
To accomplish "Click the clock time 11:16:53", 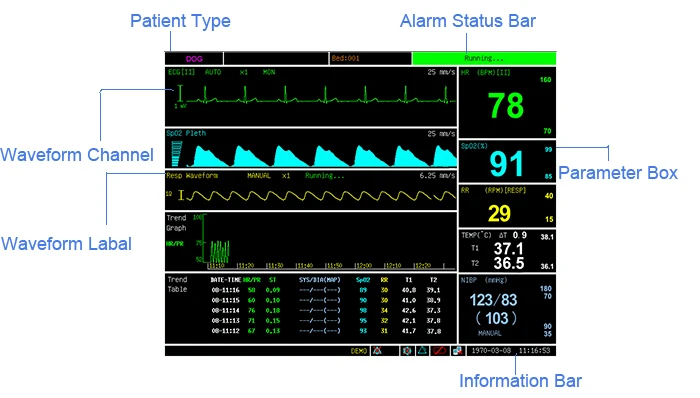I will point(535,351).
